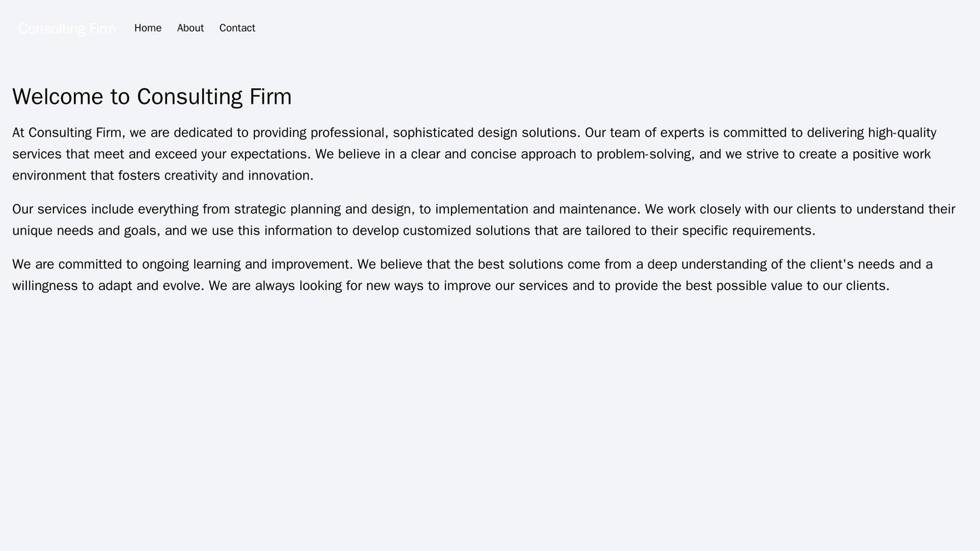Select the Home navigation item
Image resolution: width=980 pixels, height=551 pixels.
point(146,28)
